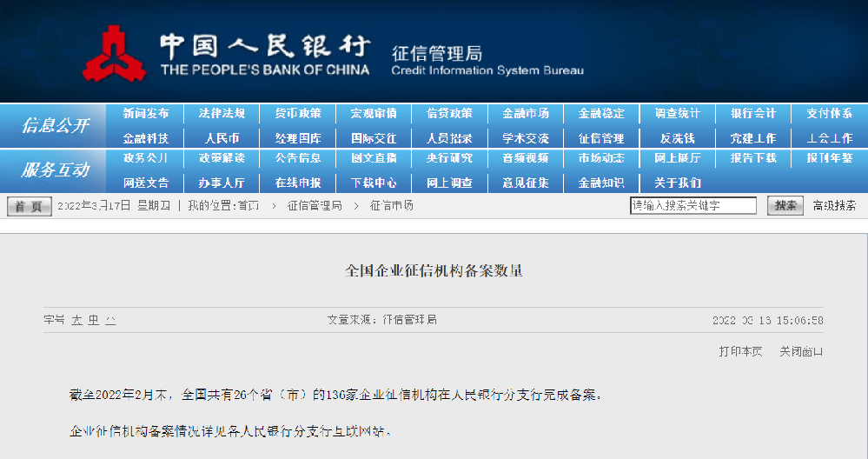The height and width of the screenshot is (459, 868).
Task: Open 金融市场 navigation item
Action: click(526, 114)
